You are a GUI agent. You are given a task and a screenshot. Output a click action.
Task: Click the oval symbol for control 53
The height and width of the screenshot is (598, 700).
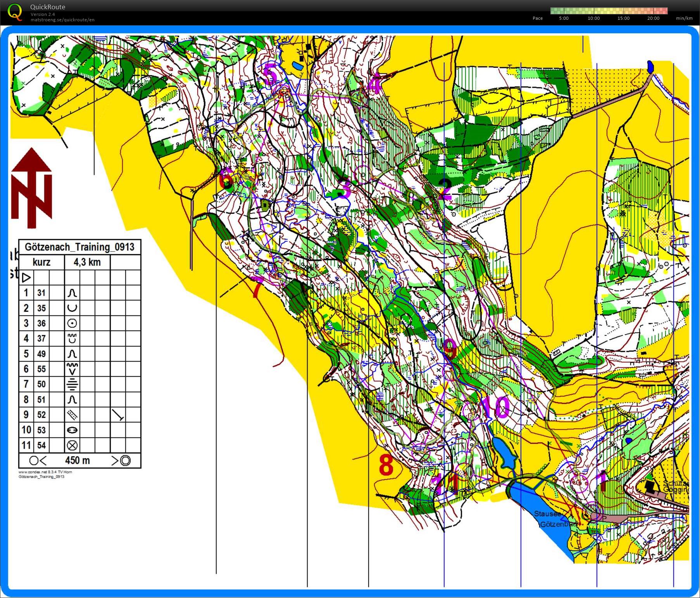click(x=72, y=430)
